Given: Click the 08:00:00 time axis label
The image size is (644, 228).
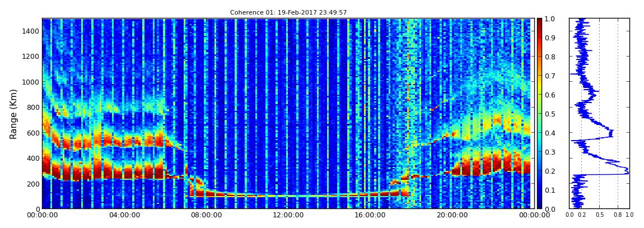Looking at the screenshot, I should coord(205,215).
